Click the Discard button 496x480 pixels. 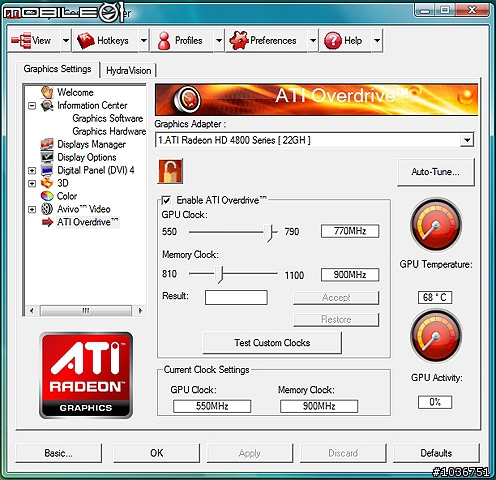coord(343,453)
